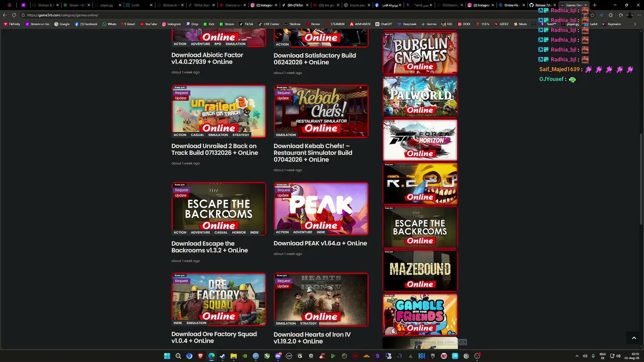Click the STRATEGY tag under Hearts of Iron IV

point(308,323)
